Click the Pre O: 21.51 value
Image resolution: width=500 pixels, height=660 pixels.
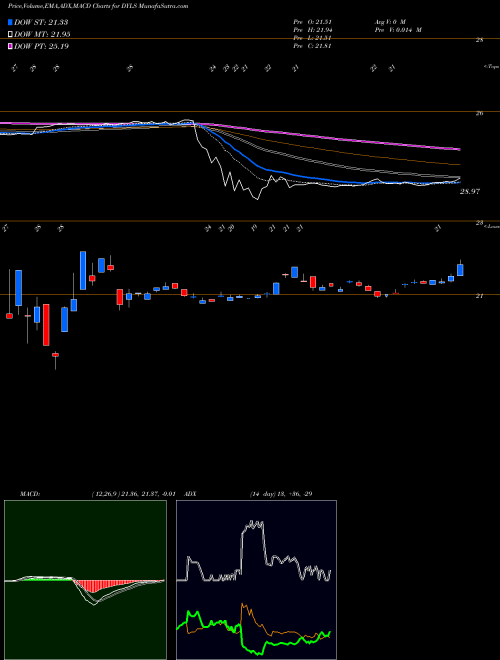(x=313, y=21)
